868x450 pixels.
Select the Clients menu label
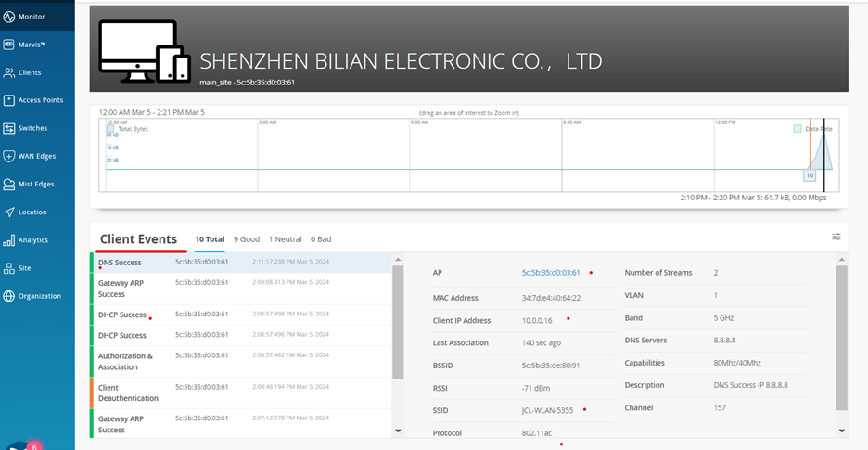pos(30,72)
